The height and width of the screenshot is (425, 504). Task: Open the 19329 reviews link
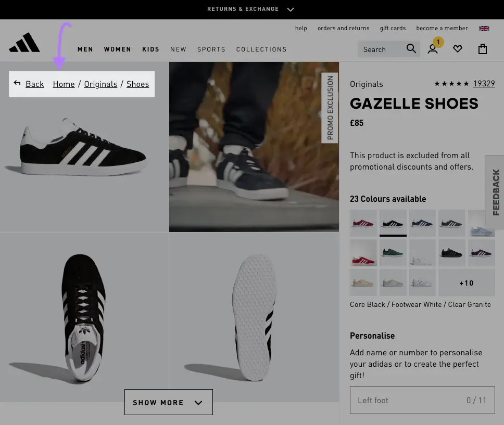tap(484, 84)
